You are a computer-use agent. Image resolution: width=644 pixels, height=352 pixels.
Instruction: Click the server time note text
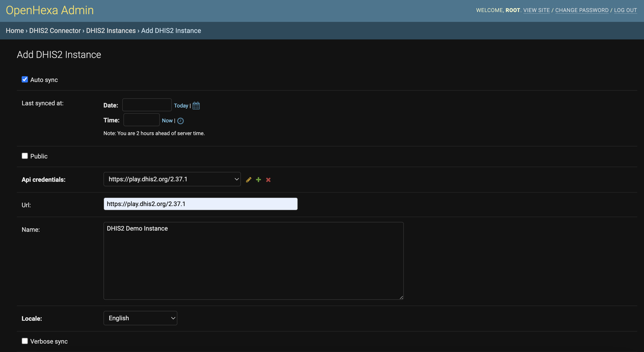click(154, 133)
